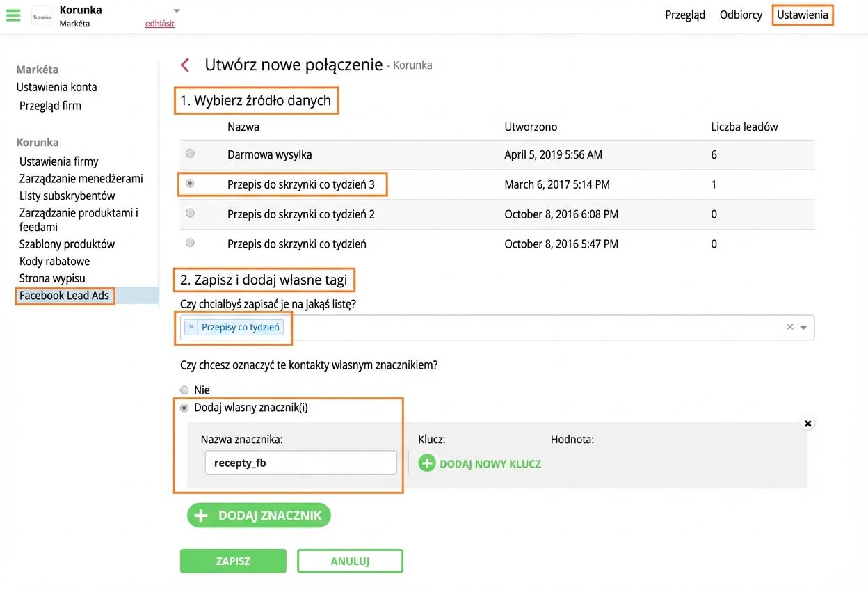Go back using the pink chevron
The image size is (868, 590).
(x=185, y=65)
